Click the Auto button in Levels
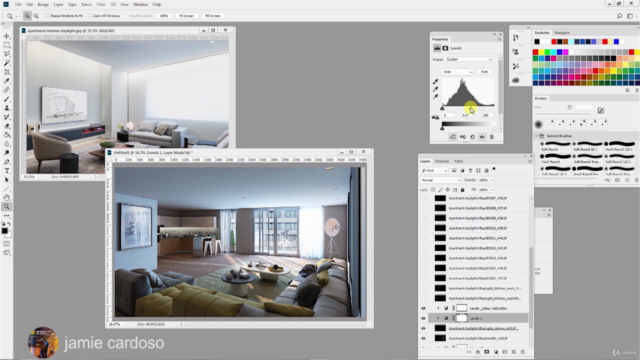 (484, 72)
